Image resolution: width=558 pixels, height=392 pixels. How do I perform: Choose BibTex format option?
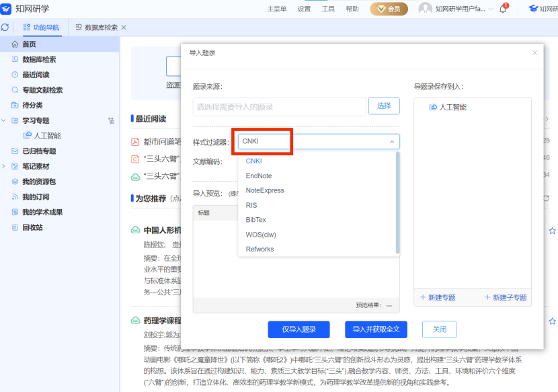255,220
